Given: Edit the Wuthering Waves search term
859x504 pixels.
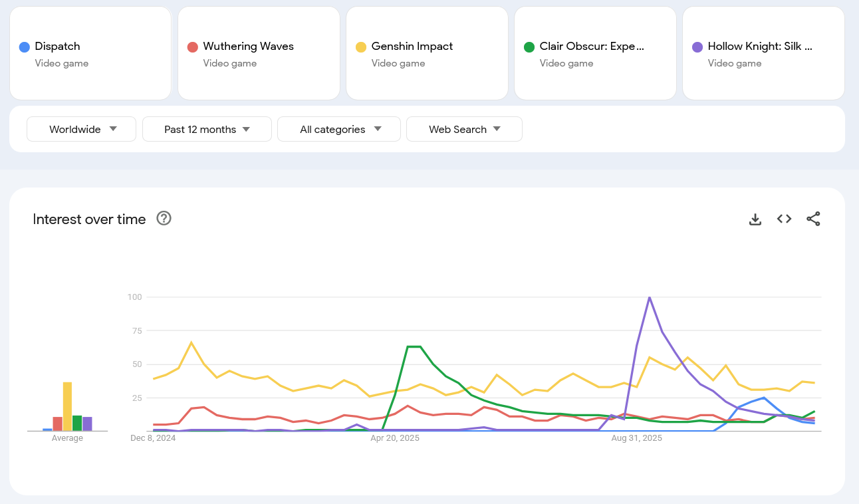Looking at the screenshot, I should pyautogui.click(x=259, y=54).
